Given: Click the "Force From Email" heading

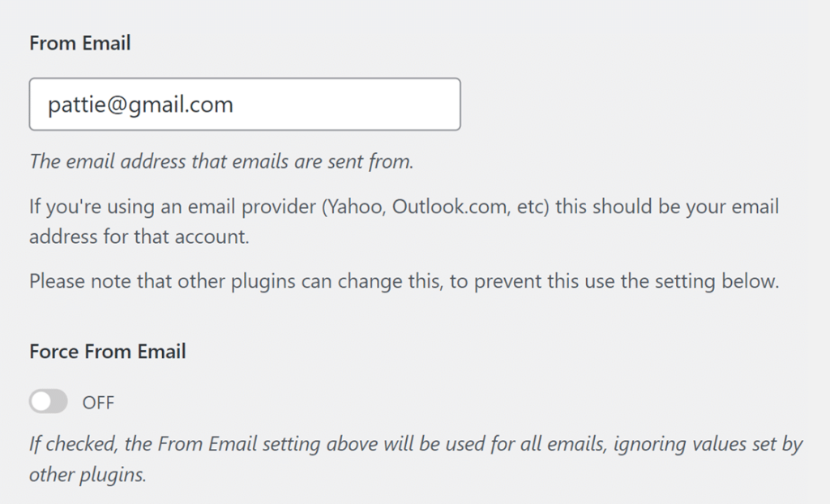Looking at the screenshot, I should pos(108,352).
